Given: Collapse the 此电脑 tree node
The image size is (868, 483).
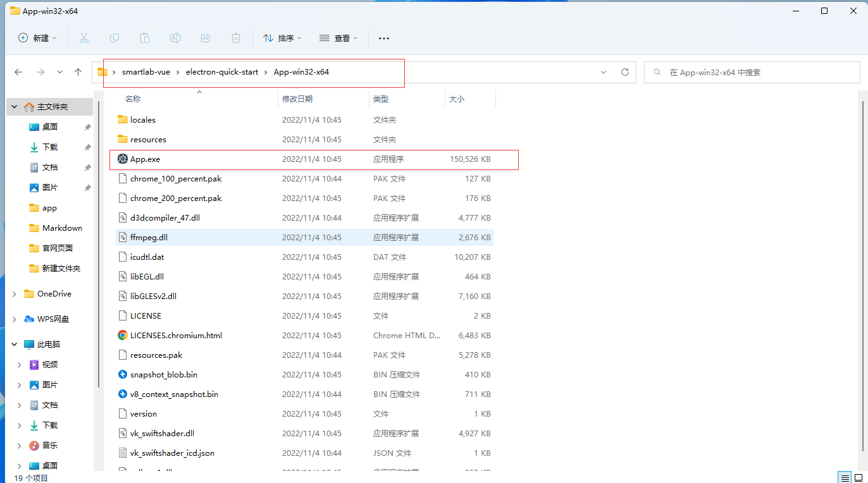Looking at the screenshot, I should point(15,345).
